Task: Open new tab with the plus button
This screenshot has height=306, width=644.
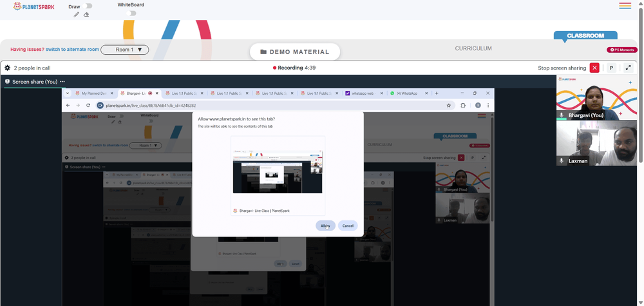Action: click(x=437, y=93)
